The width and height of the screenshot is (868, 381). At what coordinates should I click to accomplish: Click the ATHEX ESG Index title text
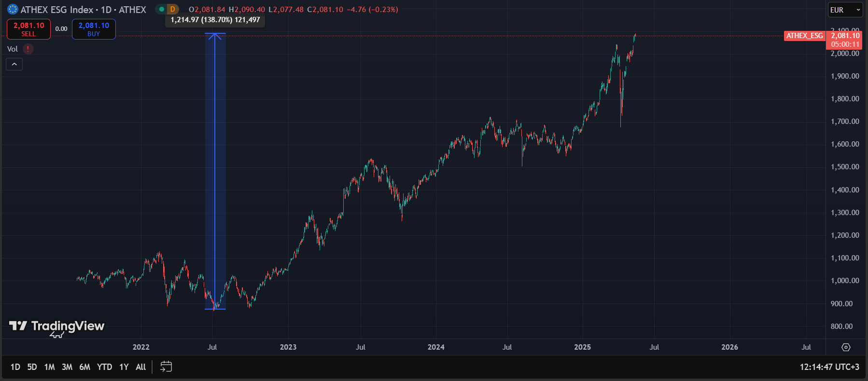pyautogui.click(x=57, y=10)
